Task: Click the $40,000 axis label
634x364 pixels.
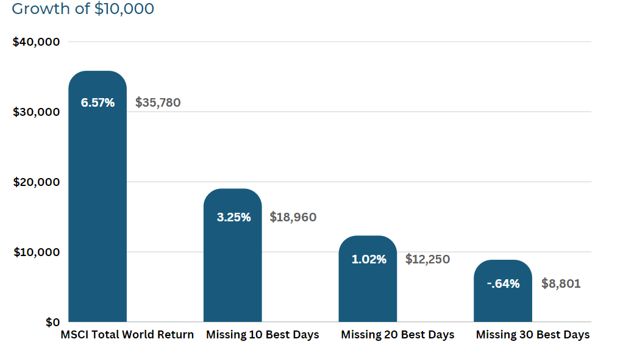Action: [x=37, y=41]
